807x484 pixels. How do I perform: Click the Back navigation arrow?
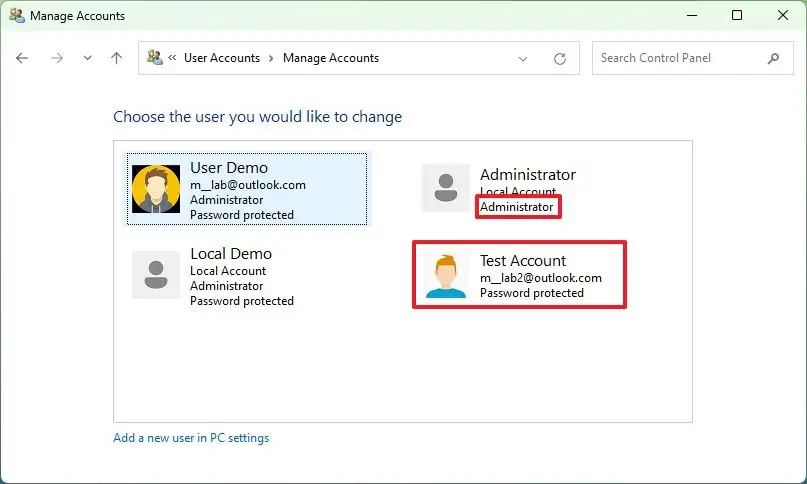click(22, 58)
